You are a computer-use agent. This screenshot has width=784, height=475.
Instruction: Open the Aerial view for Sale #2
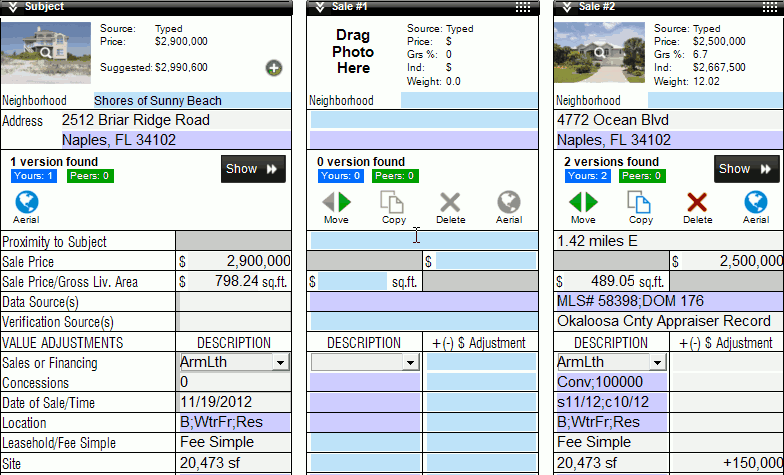[756, 203]
